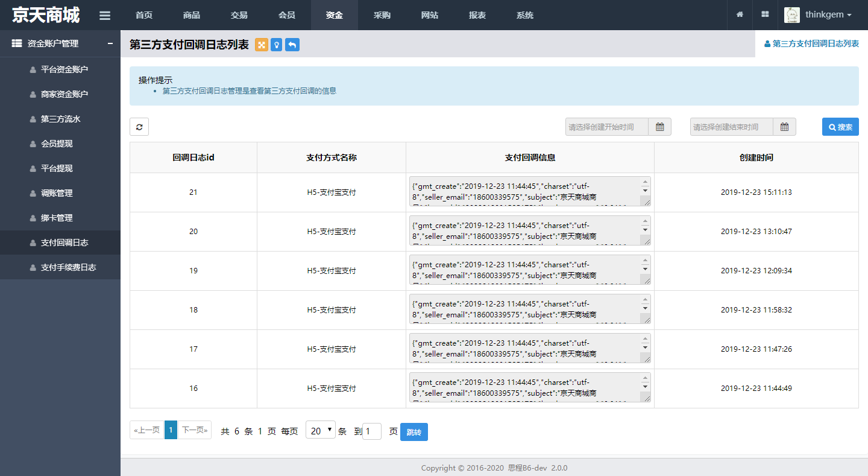Select 支付回调日志 in the sidebar
This screenshot has width=868, height=476.
(60, 243)
